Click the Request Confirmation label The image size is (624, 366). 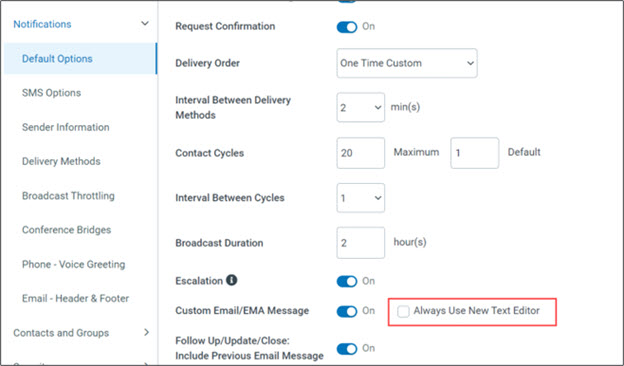[225, 26]
